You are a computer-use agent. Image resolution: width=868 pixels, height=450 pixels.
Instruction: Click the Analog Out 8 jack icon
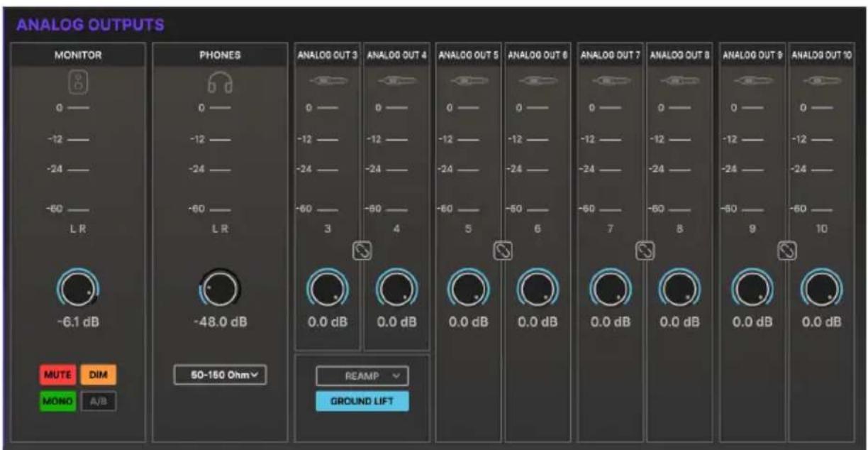pyautogui.click(x=680, y=82)
